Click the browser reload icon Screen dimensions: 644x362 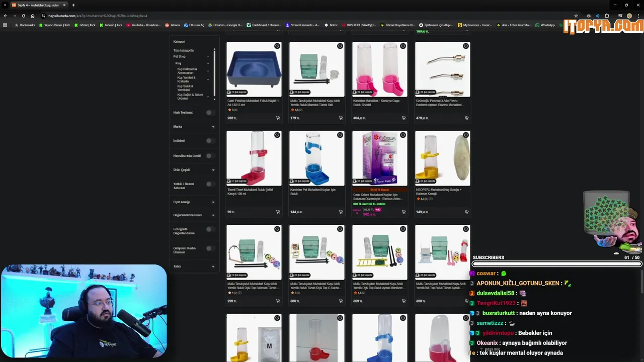(23, 16)
